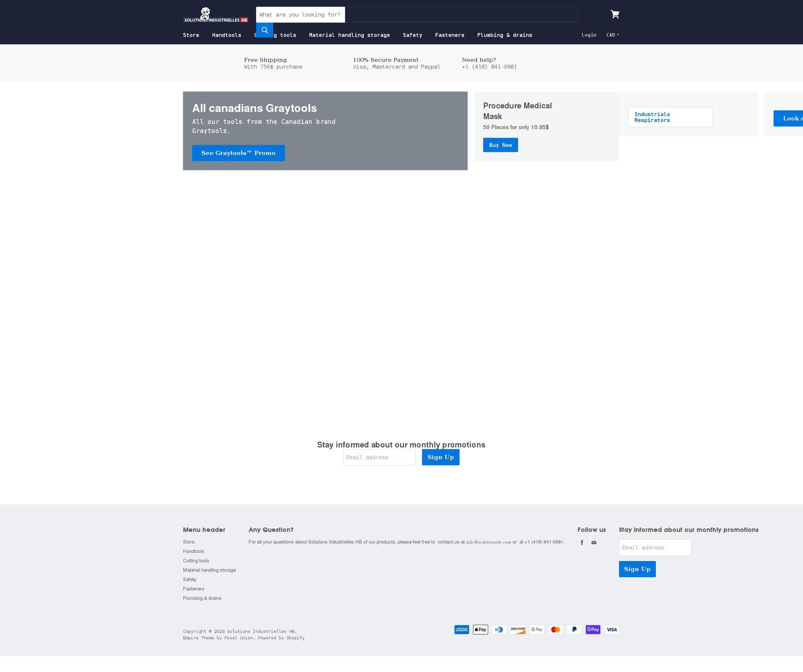This screenshot has height=672, width=803.
Task: Open the Fasteners navigation item
Action: (x=449, y=35)
